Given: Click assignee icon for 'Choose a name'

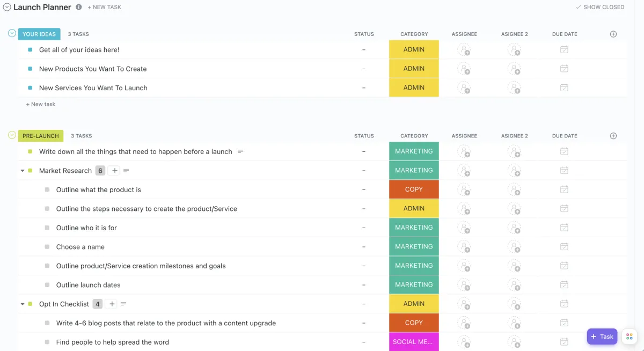Looking at the screenshot, I should pos(464,247).
